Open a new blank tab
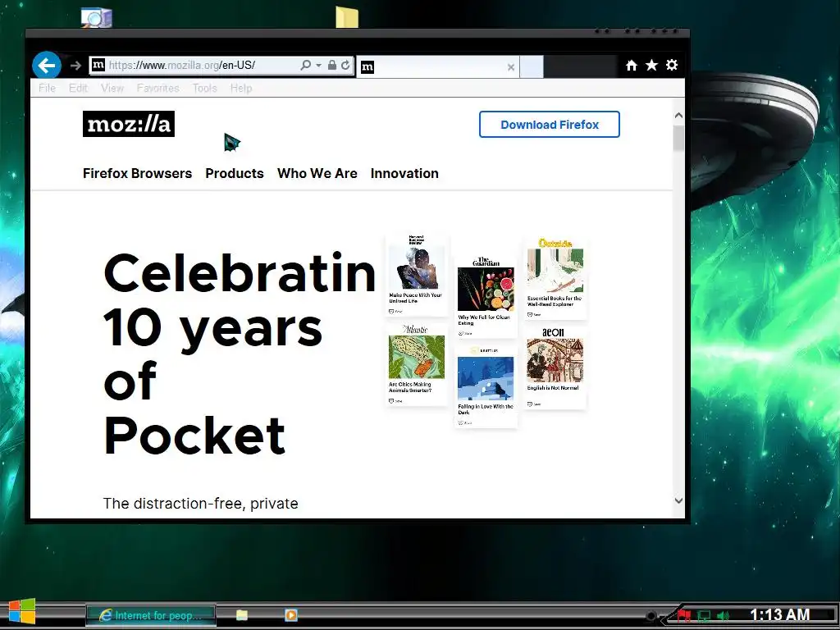This screenshot has width=840, height=630. coord(532,67)
